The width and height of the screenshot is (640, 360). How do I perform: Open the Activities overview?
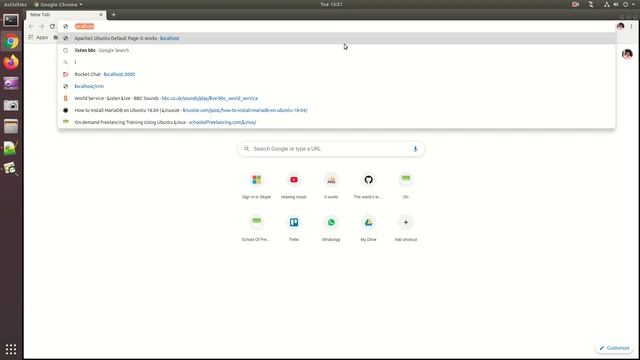pos(15,4)
